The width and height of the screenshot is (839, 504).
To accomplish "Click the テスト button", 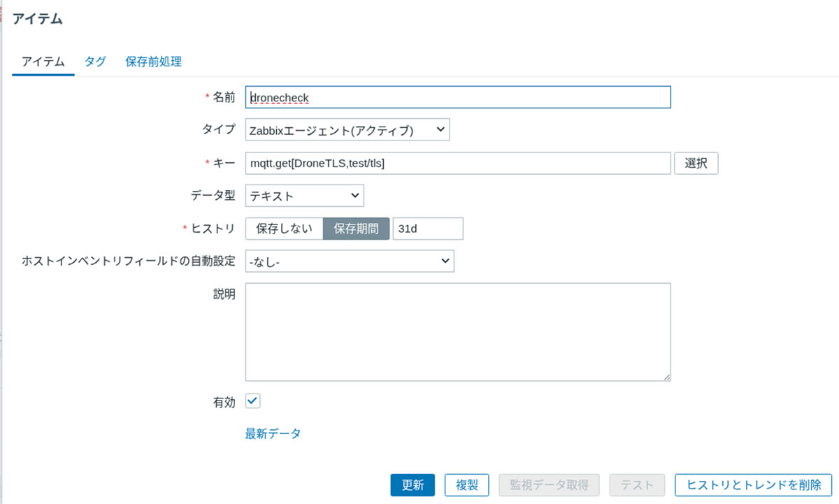I will [x=637, y=485].
